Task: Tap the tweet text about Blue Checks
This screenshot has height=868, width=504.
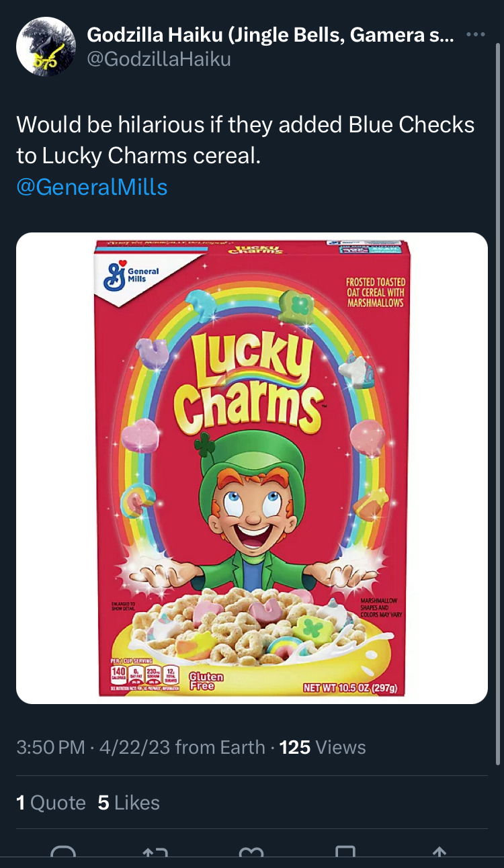Action: 245,140
